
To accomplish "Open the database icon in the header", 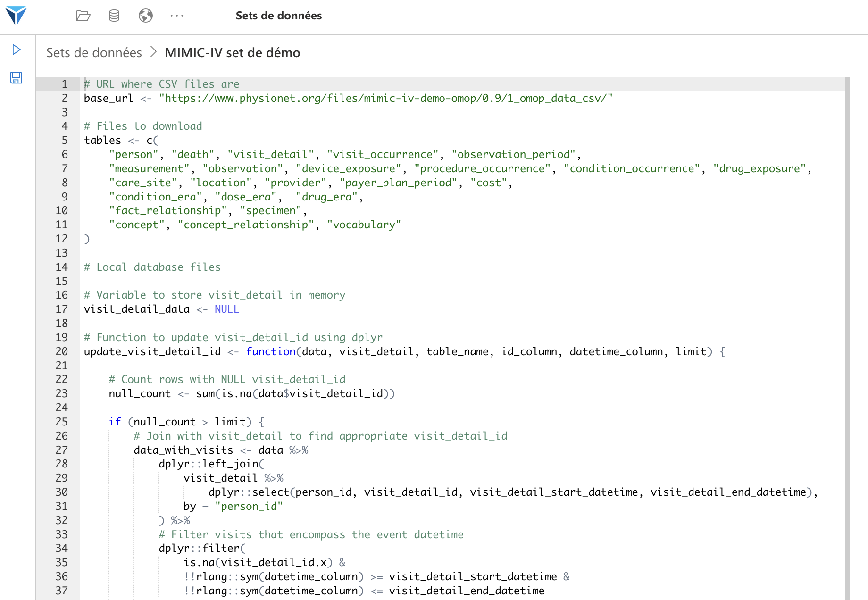I will (x=114, y=16).
